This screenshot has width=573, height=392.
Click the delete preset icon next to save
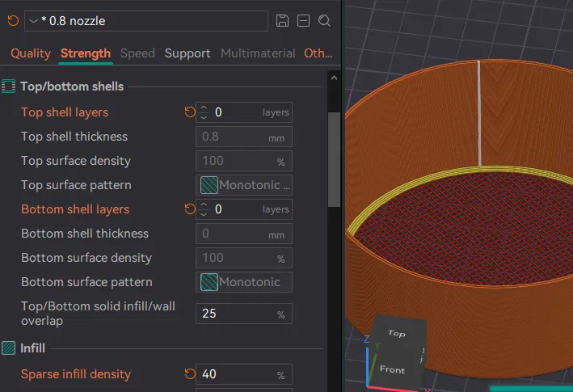click(303, 21)
